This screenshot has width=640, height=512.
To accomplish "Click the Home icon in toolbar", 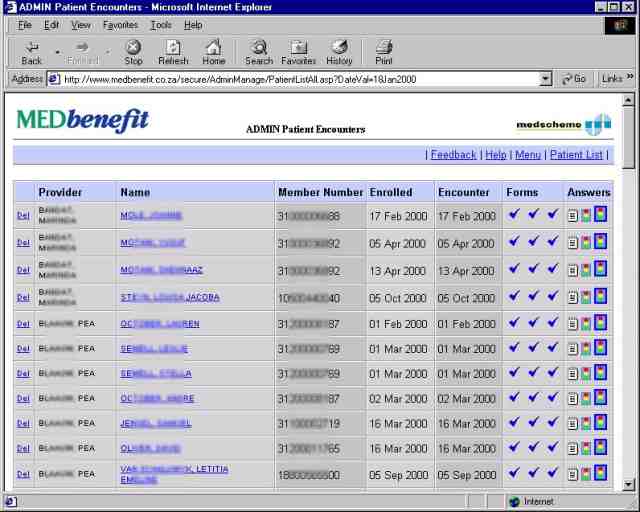I will 214,52.
